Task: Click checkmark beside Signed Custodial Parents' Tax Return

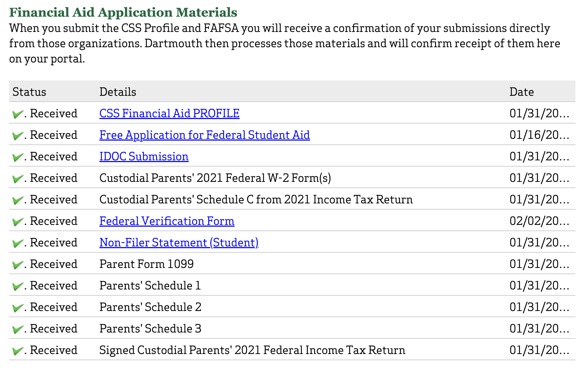Action: pos(17,351)
